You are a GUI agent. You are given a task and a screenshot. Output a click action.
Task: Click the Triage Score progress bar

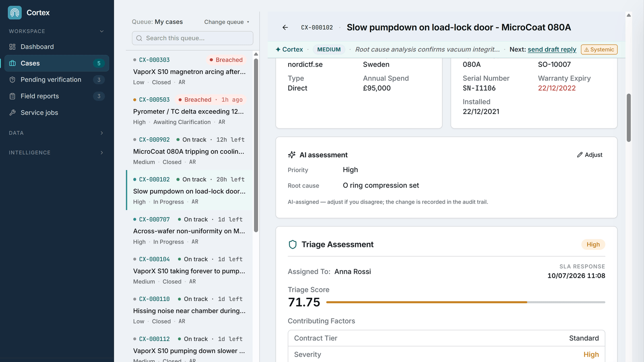(466, 302)
